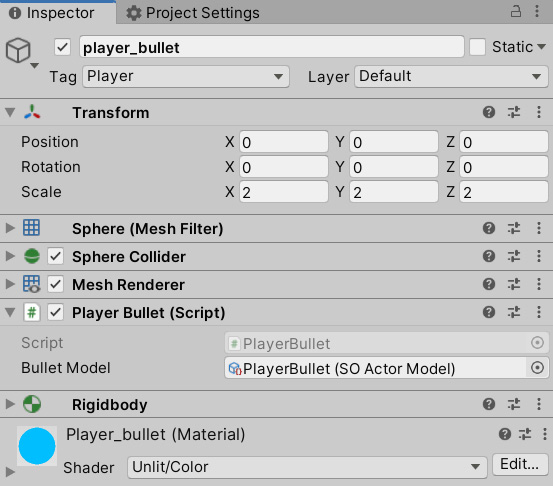The width and height of the screenshot is (553, 486).
Task: Click the GameObject cube icon selector
Action: point(18,51)
